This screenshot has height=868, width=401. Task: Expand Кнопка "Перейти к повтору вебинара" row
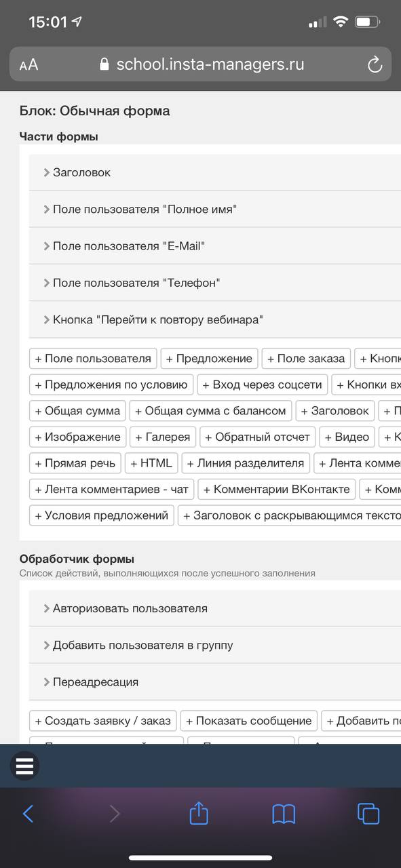click(214, 319)
